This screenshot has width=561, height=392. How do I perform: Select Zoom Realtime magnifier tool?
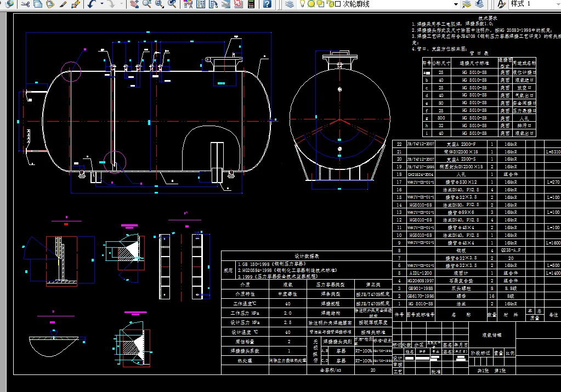pyautogui.click(x=146, y=4)
